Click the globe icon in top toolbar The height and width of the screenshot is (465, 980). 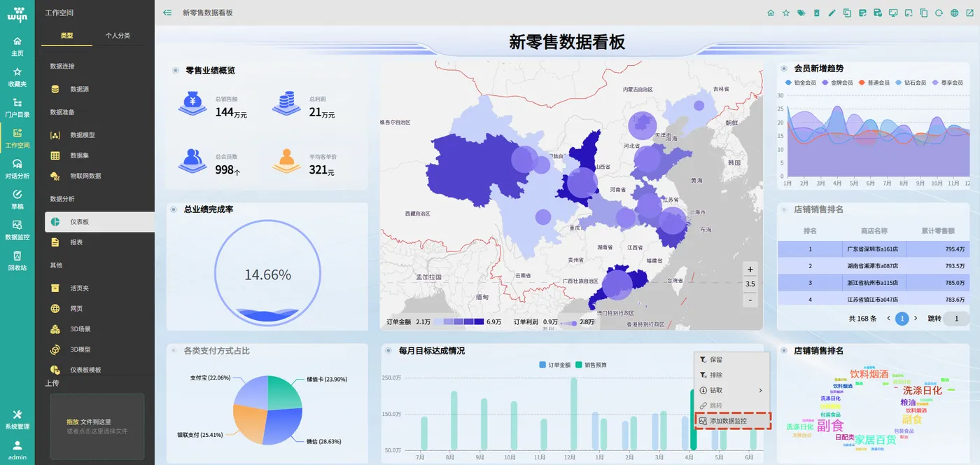click(954, 13)
